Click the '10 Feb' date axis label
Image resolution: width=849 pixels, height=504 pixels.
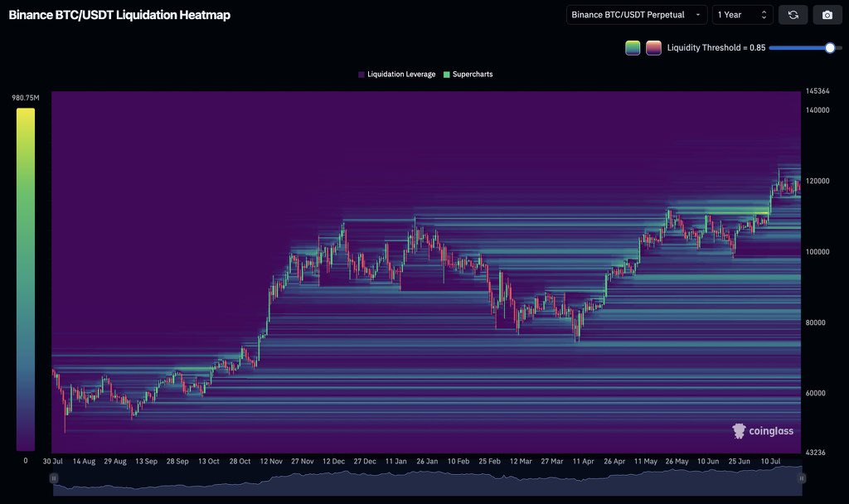458,461
